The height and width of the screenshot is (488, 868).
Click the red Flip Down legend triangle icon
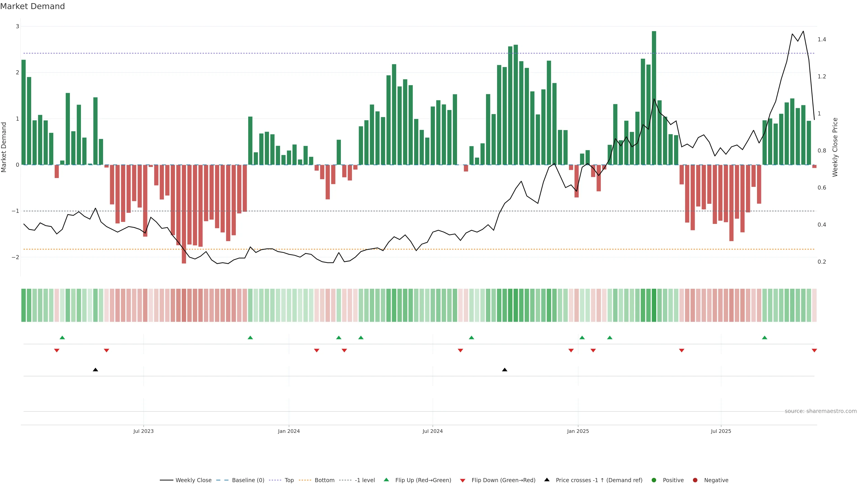[x=463, y=481]
